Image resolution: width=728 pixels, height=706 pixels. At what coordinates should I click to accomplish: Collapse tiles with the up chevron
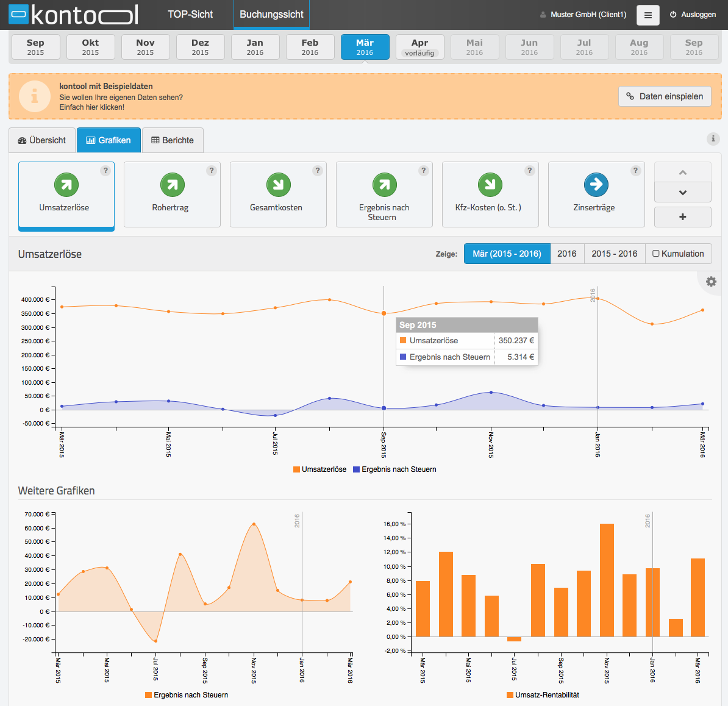682,172
